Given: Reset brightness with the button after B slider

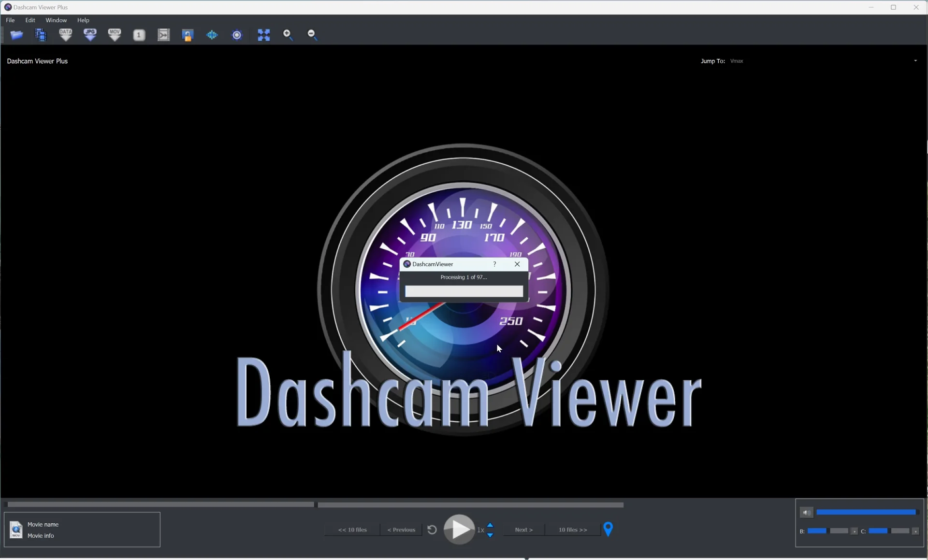Looking at the screenshot, I should pos(854,531).
